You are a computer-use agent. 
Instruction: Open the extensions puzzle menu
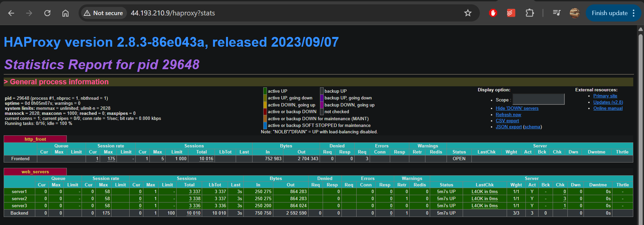pos(530,13)
